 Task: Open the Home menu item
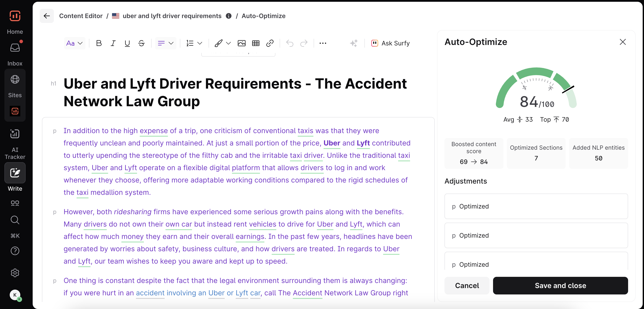tap(15, 32)
